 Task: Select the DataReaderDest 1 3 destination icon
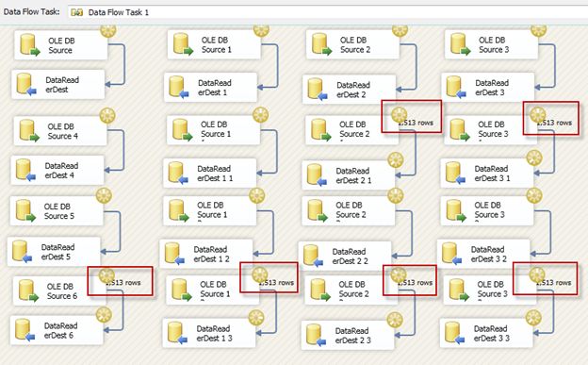point(177,333)
